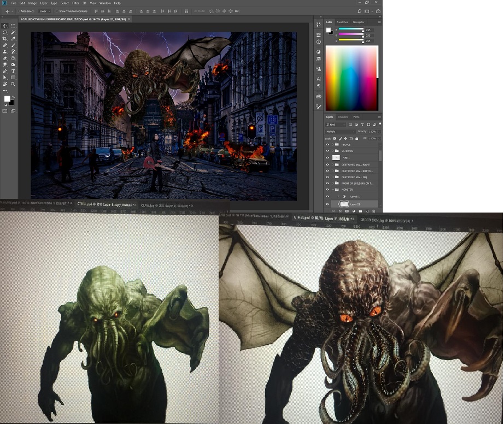Enable Show Transform Controls checkbox
Screen dimensions: 504x424
click(x=57, y=11)
